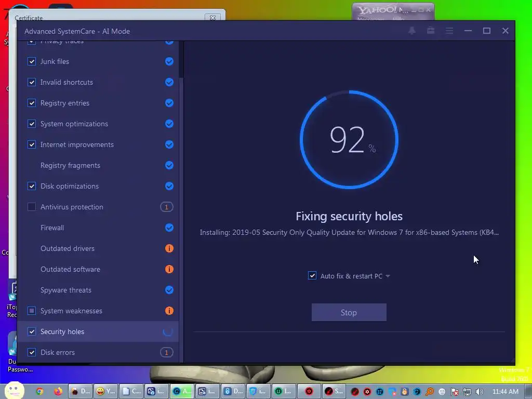Click the 'Installing: 2019-05 Security Only' status text
This screenshot has width=532, height=399.
tap(349, 232)
